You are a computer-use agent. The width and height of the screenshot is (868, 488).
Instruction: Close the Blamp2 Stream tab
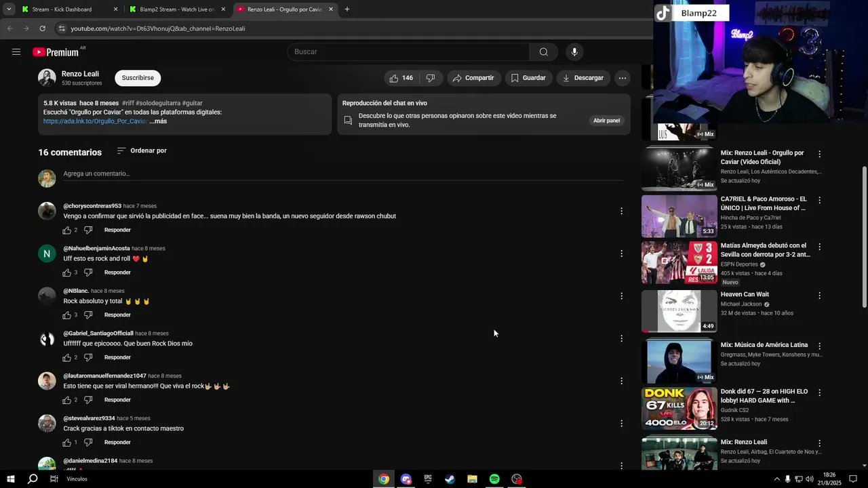coord(223,9)
